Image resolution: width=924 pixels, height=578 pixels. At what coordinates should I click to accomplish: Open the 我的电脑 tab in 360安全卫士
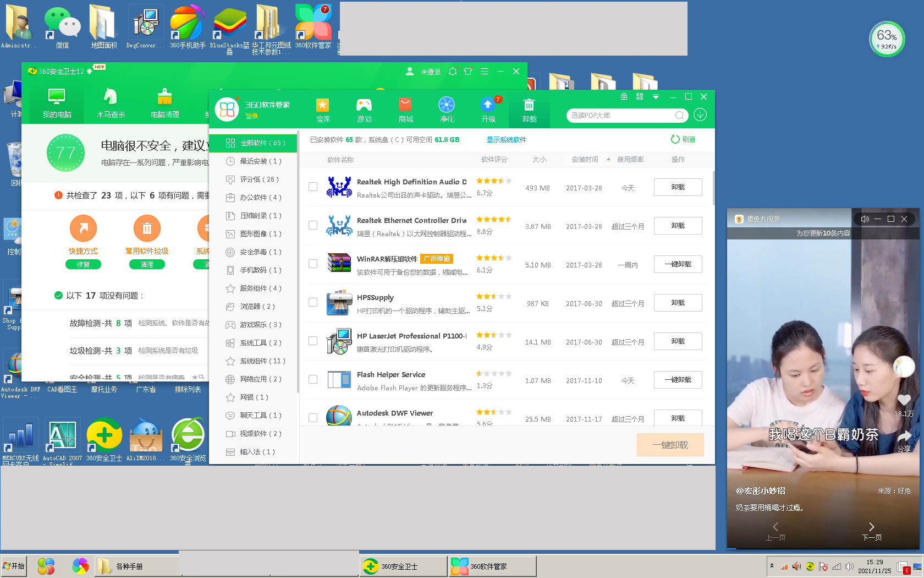point(57,103)
